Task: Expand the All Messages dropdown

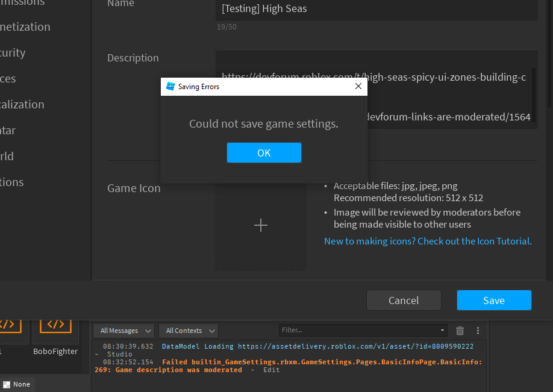Action: coord(125,331)
